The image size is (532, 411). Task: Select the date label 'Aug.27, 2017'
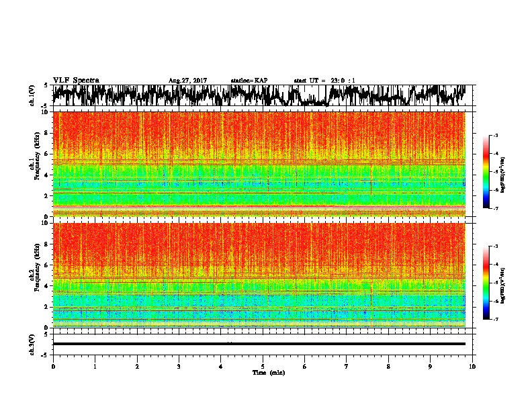[187, 81]
